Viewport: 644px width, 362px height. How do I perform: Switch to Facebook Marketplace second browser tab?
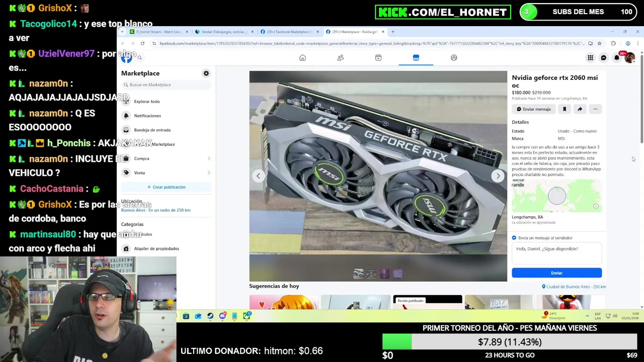point(290,32)
